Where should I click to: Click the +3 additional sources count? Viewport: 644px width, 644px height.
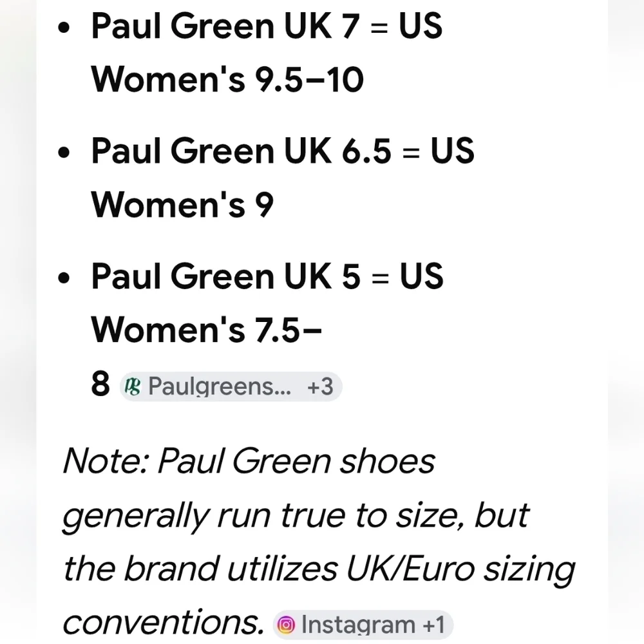tap(320, 386)
